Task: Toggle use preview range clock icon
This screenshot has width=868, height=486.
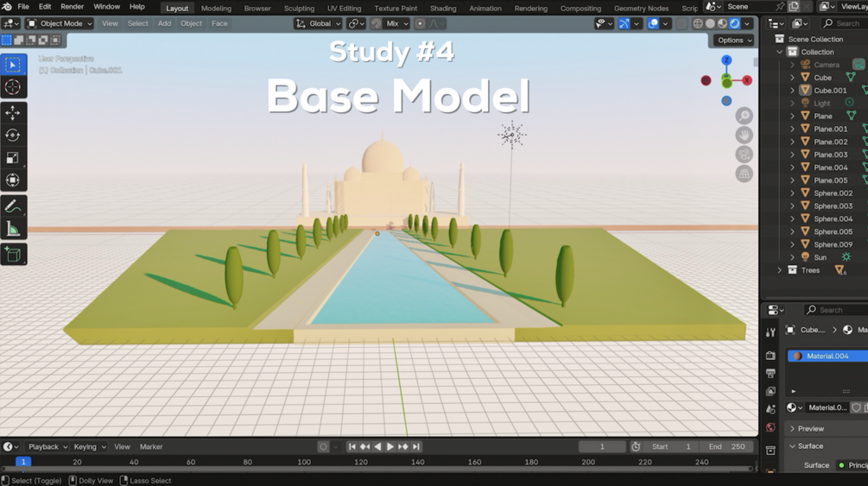Action: pyautogui.click(x=636, y=446)
